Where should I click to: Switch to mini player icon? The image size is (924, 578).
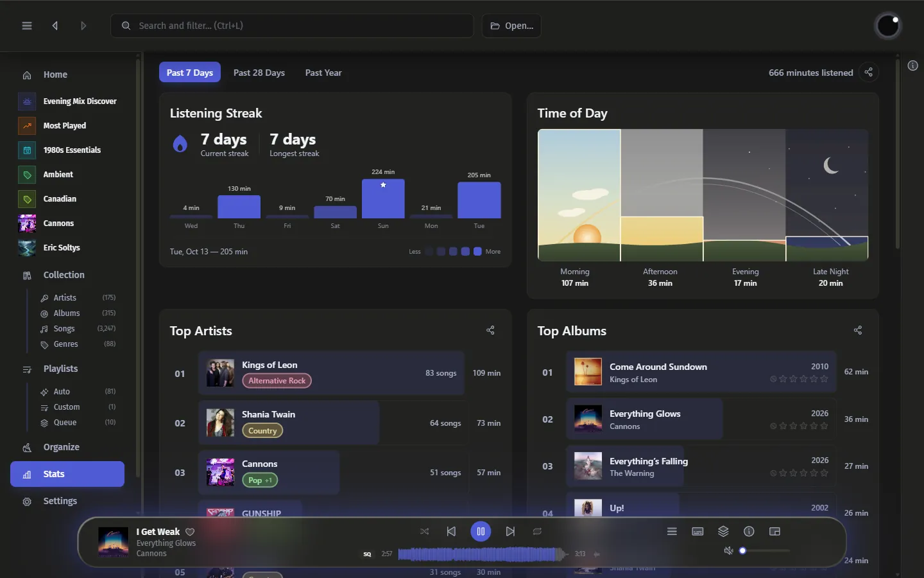(x=774, y=531)
